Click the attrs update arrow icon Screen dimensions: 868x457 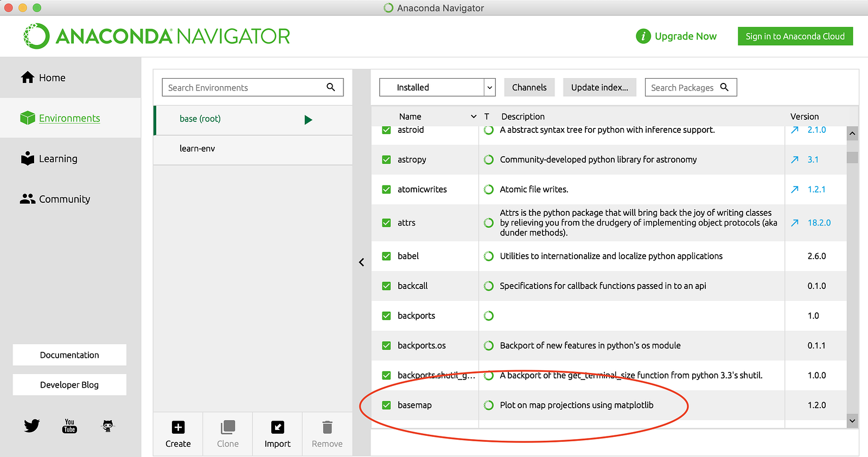(795, 223)
